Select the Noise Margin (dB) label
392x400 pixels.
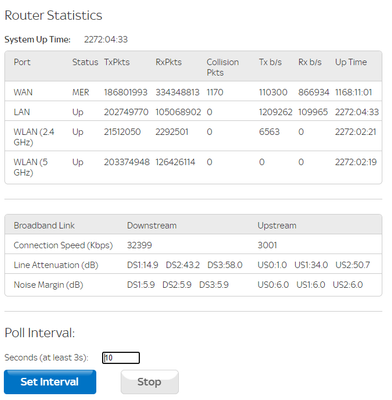click(x=48, y=285)
